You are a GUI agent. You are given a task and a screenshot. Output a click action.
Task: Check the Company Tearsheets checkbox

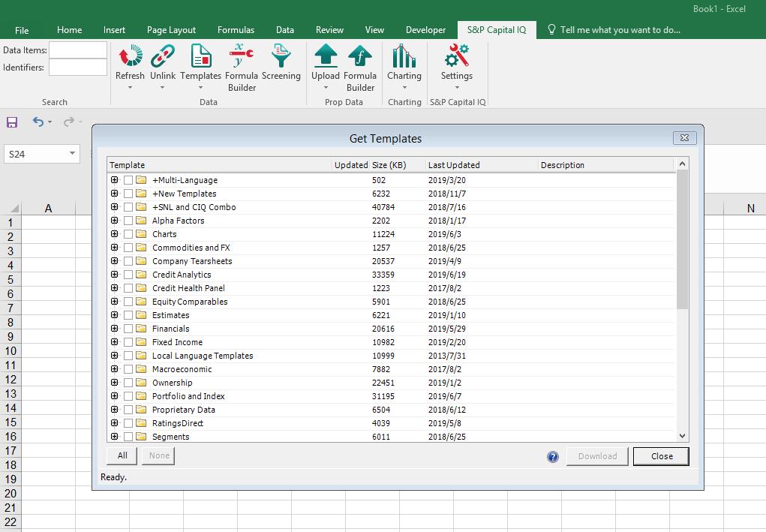[128, 261]
